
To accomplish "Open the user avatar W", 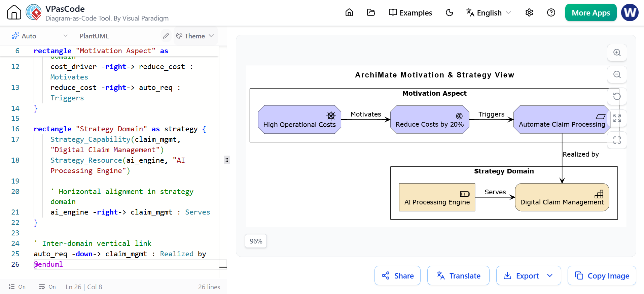I will point(630,12).
